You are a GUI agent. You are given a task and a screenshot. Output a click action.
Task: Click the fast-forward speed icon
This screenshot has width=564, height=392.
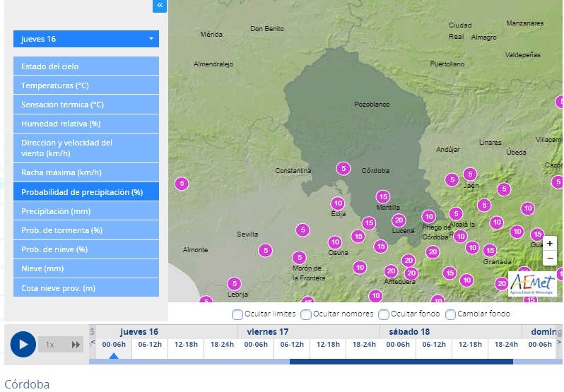coord(76,345)
